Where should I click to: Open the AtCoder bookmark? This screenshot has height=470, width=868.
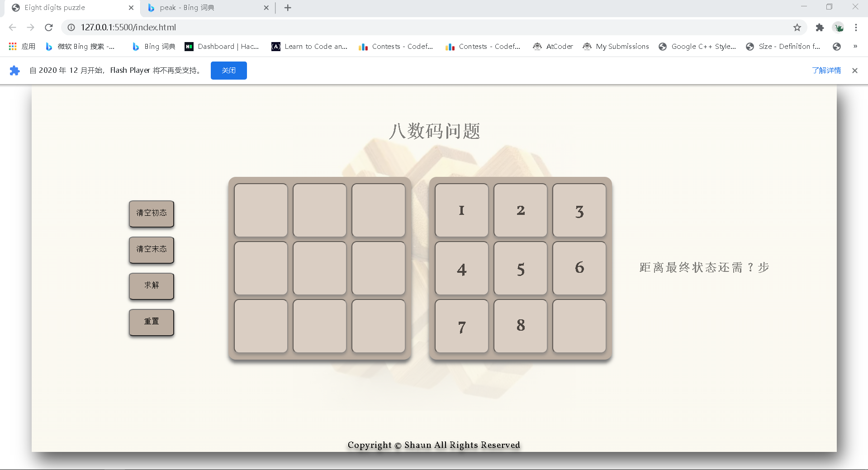[x=553, y=47]
